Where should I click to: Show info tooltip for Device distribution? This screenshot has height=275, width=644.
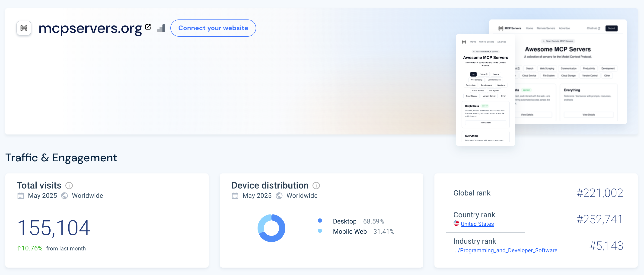pyautogui.click(x=316, y=185)
